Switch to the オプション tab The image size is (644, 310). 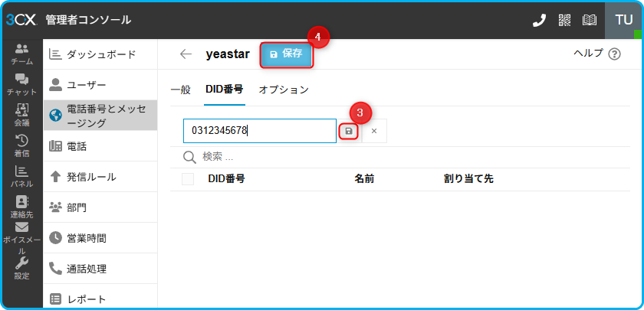pyautogui.click(x=284, y=90)
